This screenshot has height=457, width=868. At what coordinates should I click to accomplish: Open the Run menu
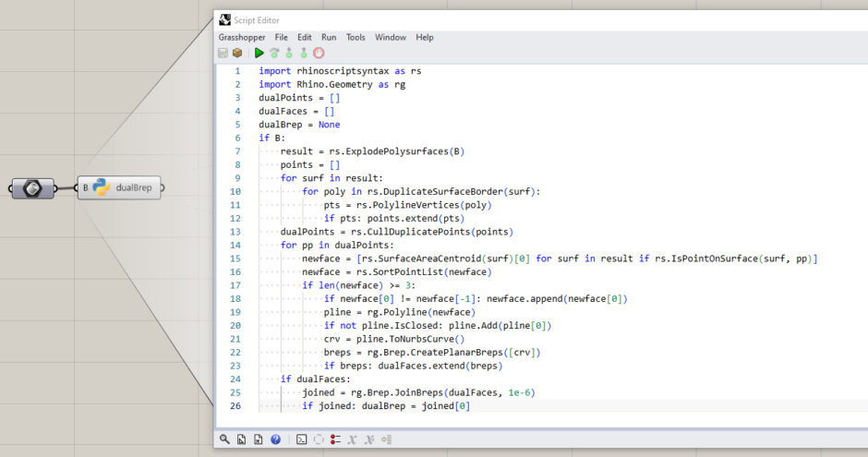click(329, 37)
